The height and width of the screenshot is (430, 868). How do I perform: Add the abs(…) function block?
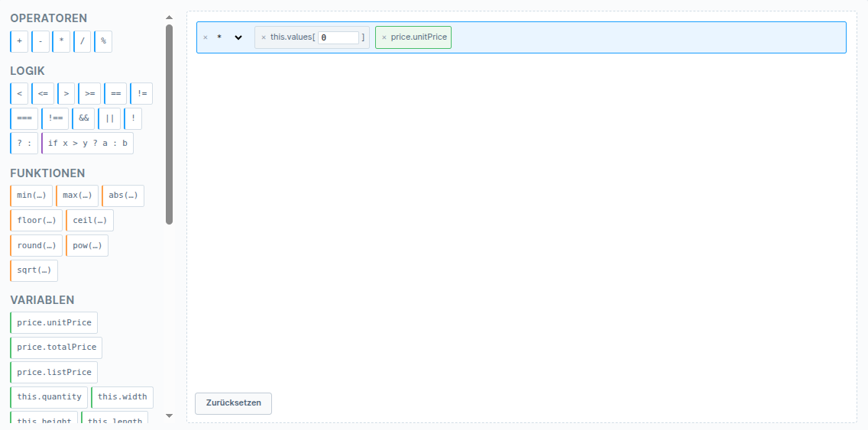point(123,196)
